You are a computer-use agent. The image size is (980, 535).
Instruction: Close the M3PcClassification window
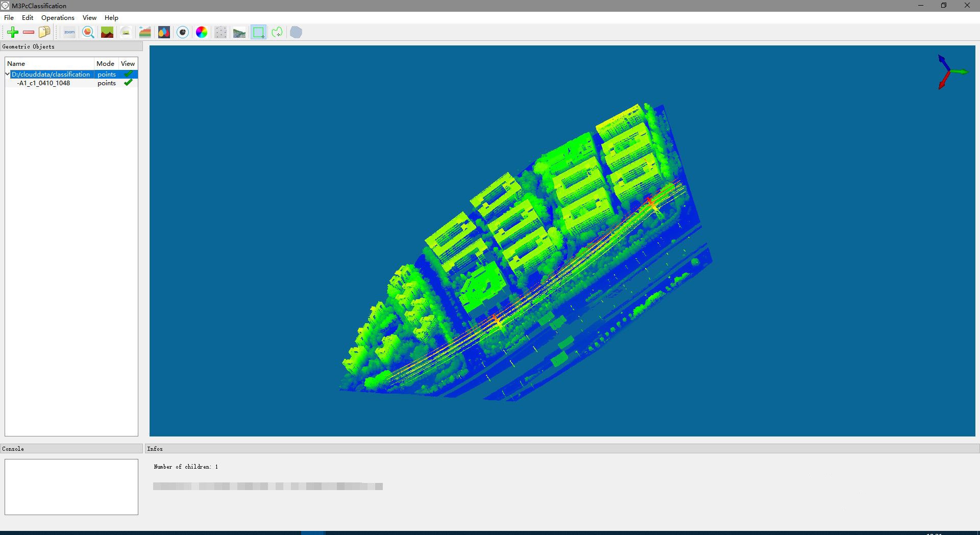(x=967, y=6)
